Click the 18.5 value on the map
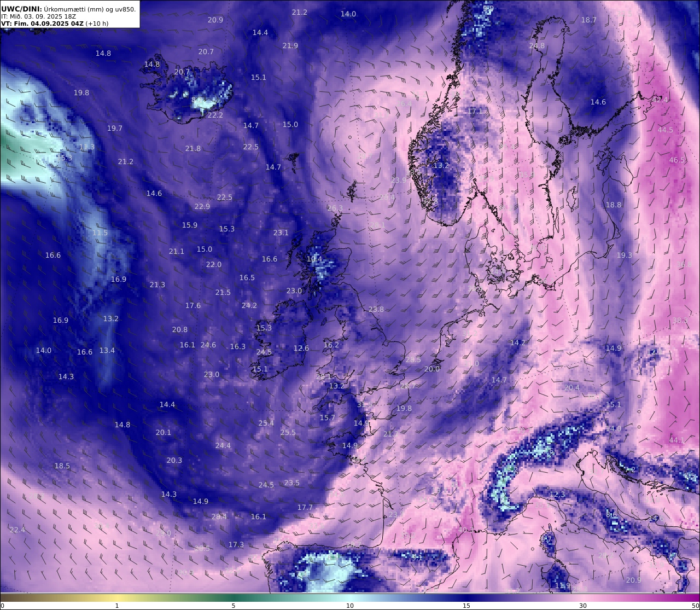Screen dimensions: 700x610 (62, 466)
